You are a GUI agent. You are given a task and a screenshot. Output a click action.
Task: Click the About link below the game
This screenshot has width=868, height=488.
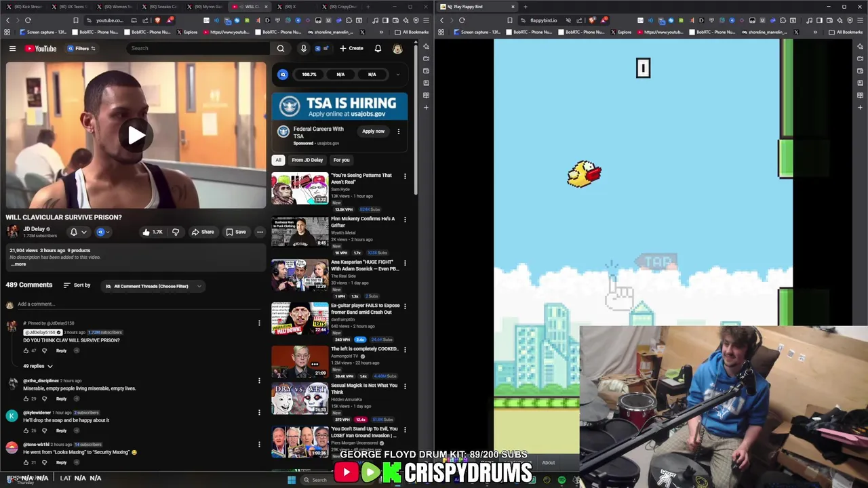[x=548, y=463]
